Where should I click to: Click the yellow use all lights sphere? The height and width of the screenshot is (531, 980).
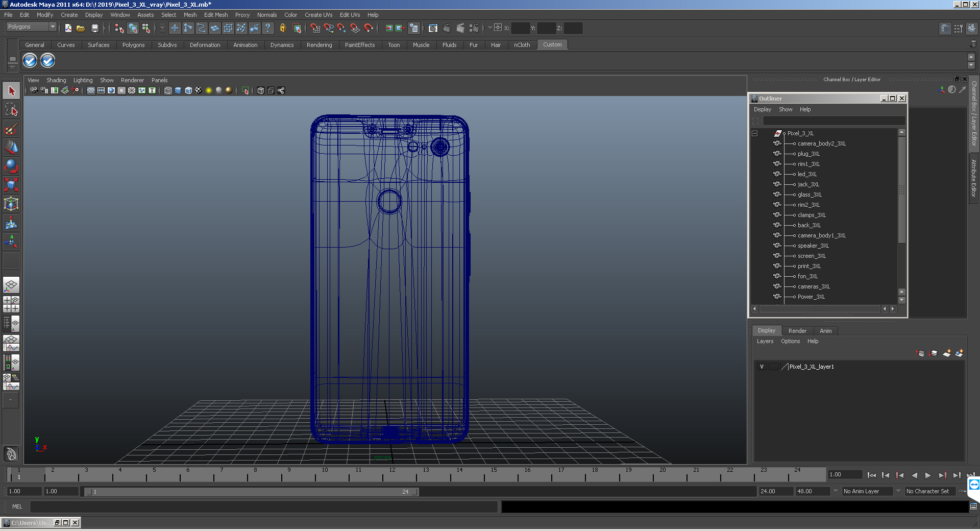click(208, 90)
